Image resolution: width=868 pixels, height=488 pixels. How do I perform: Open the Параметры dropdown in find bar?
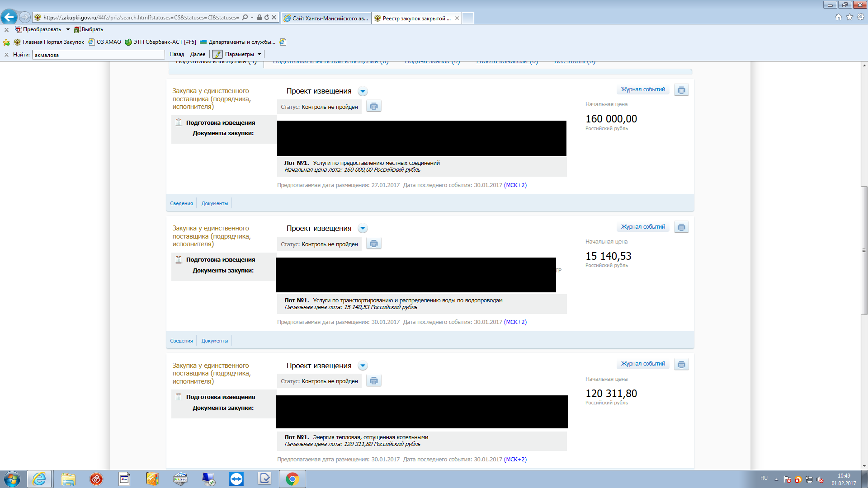point(243,54)
